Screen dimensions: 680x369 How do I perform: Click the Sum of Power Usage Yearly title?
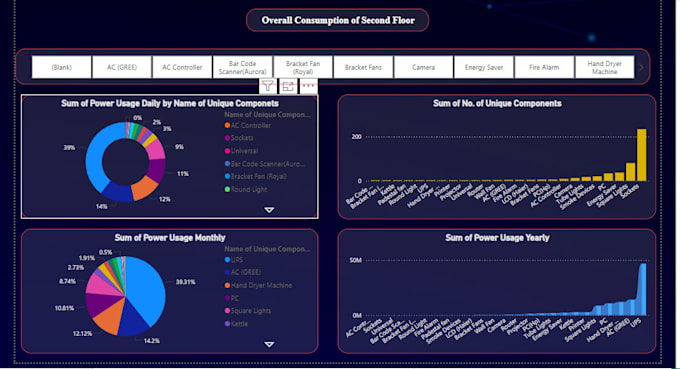497,238
